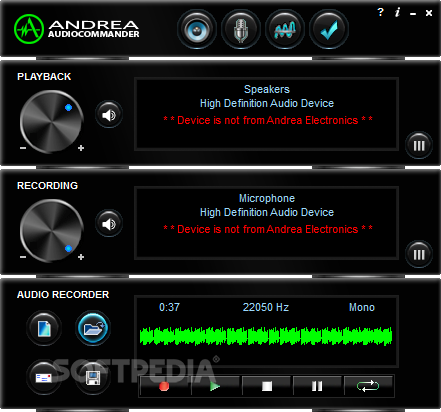Select the Speakers device name text
Viewport: 441px width, 412px height.
pyautogui.click(x=267, y=89)
